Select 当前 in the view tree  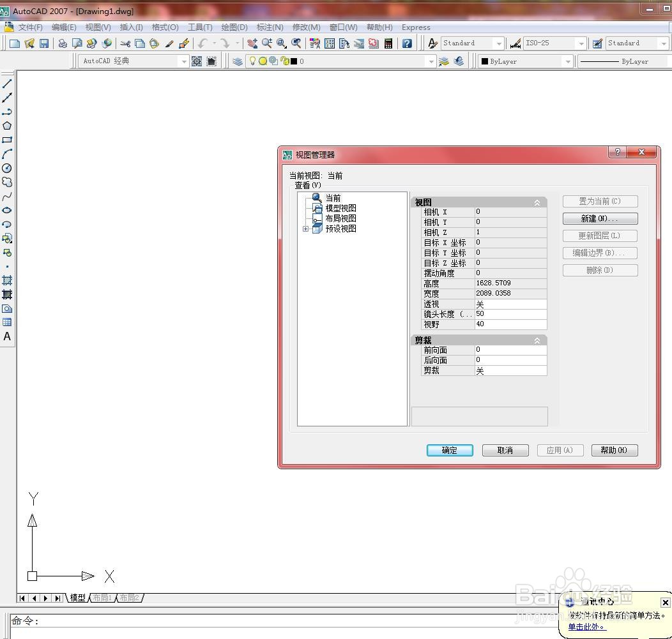pos(333,198)
